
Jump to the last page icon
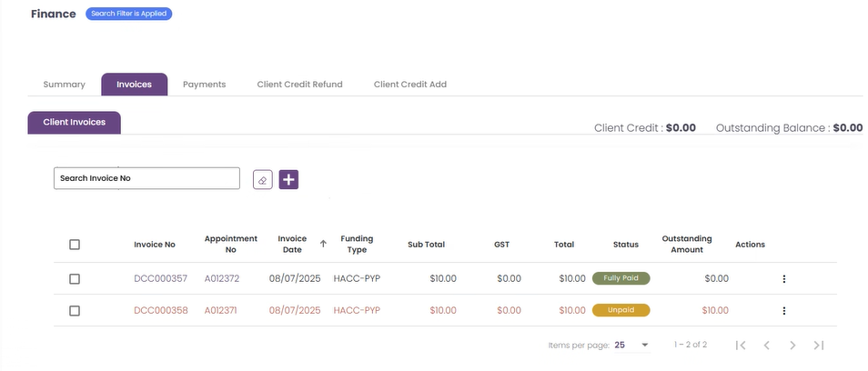point(819,345)
